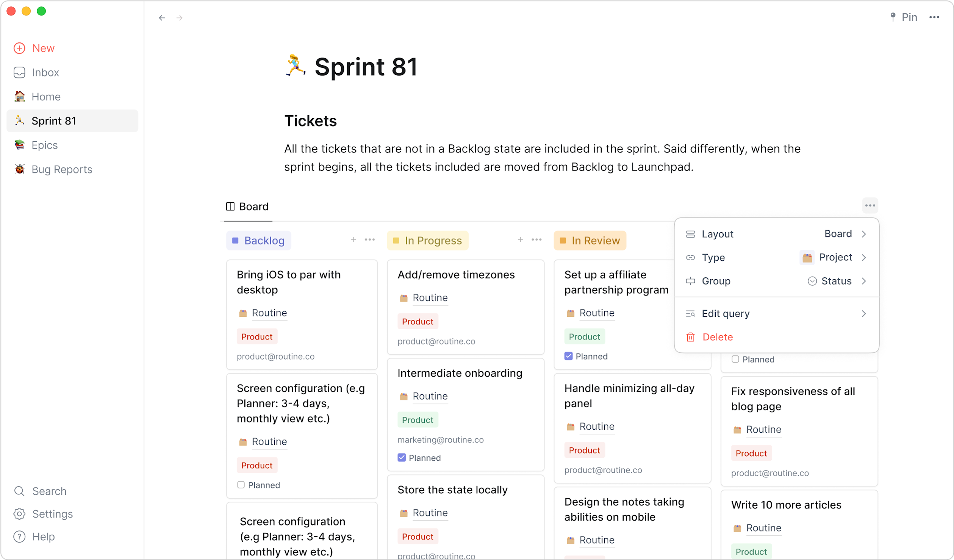Expand the Layout Board submenu
This screenshot has width=954, height=560.
(x=776, y=234)
